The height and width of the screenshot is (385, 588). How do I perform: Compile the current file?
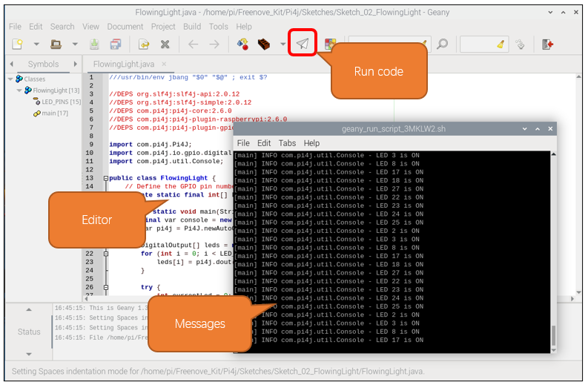242,45
